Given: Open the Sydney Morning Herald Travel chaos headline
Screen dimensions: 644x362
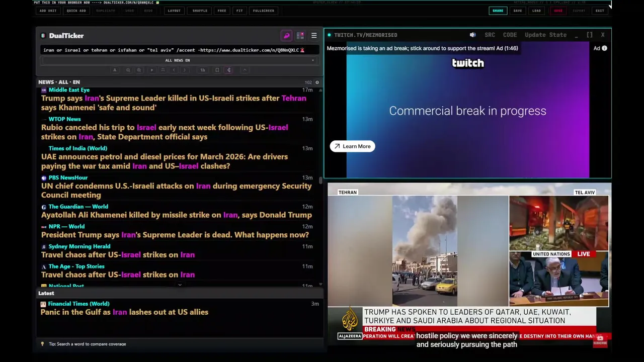Looking at the screenshot, I should coord(118,254).
